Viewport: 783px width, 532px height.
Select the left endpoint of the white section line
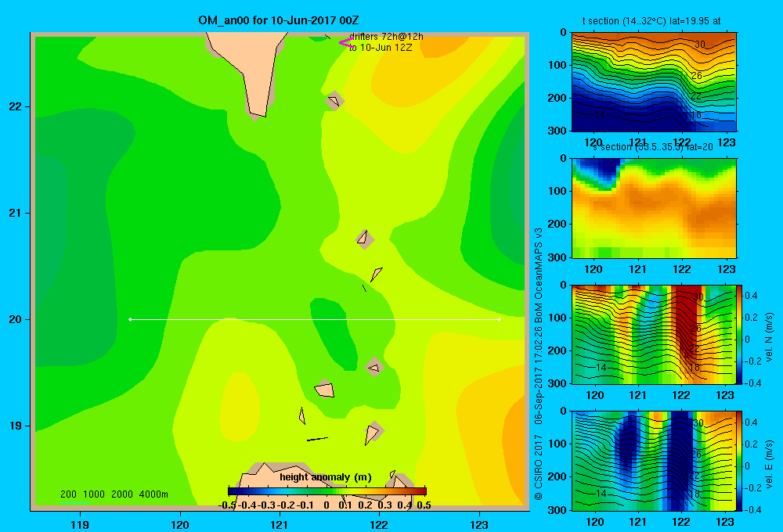tap(130, 319)
